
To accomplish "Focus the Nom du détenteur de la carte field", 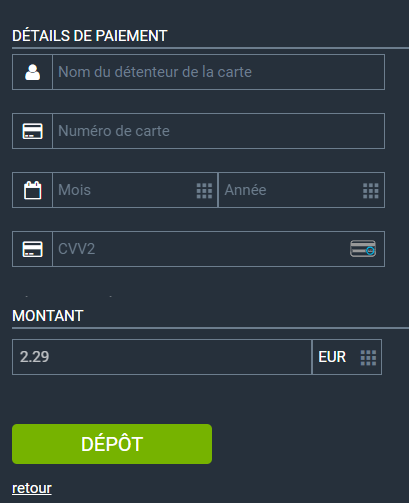I will tap(218, 72).
